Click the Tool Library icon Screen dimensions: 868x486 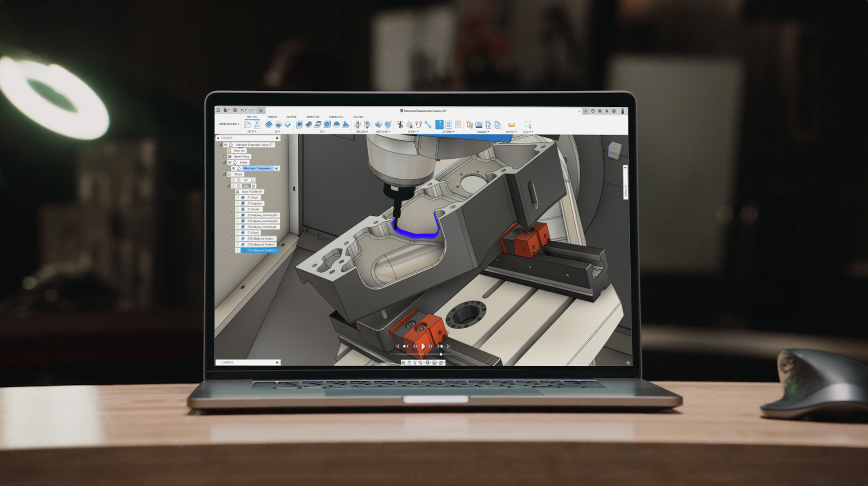(x=469, y=125)
